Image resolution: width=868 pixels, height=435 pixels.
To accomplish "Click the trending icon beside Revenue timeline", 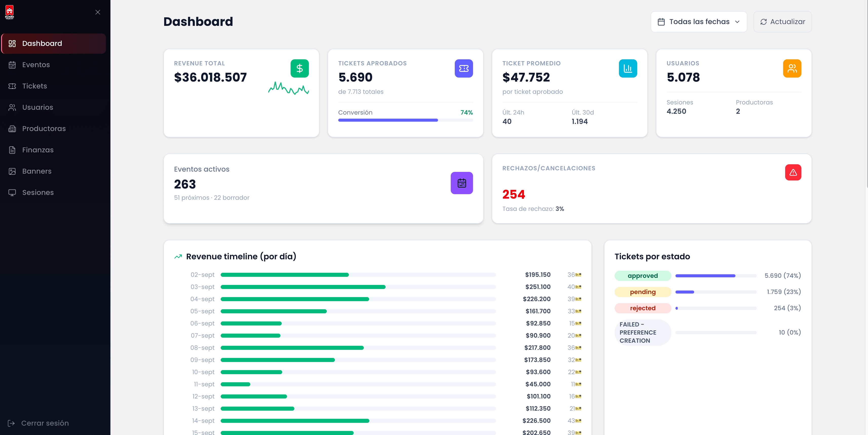I will [178, 257].
